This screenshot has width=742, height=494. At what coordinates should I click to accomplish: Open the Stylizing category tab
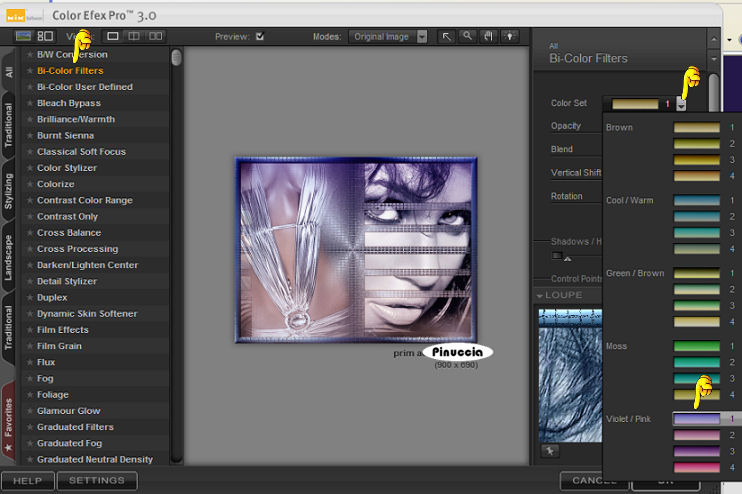point(9,191)
